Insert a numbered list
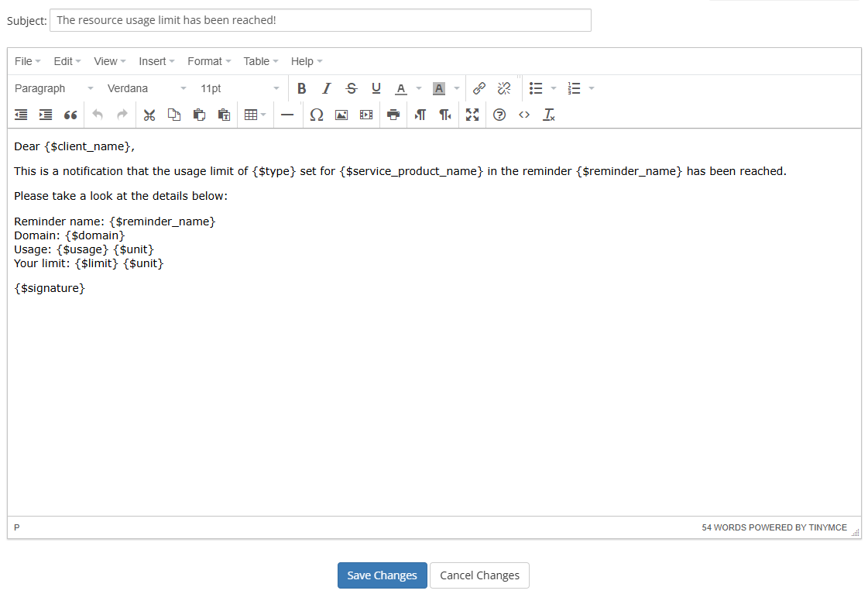868x594 pixels. click(574, 88)
